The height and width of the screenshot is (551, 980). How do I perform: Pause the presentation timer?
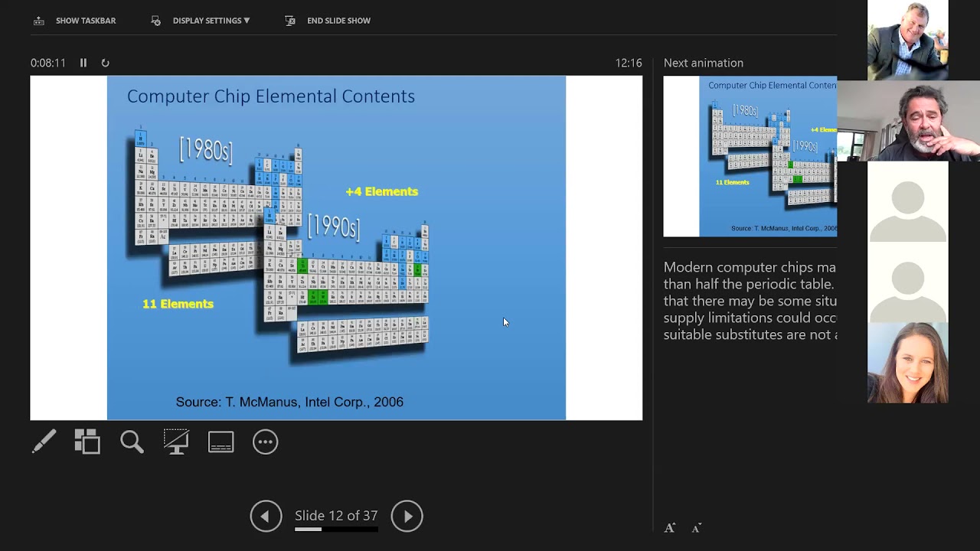83,63
